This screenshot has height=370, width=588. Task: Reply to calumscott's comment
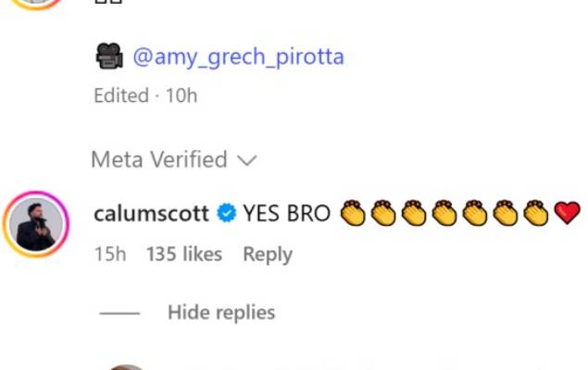point(267,254)
